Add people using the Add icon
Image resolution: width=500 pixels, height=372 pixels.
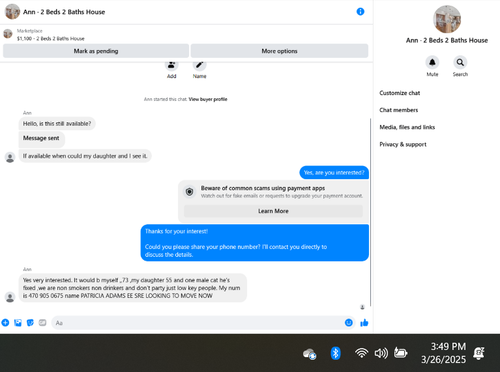(x=171, y=65)
